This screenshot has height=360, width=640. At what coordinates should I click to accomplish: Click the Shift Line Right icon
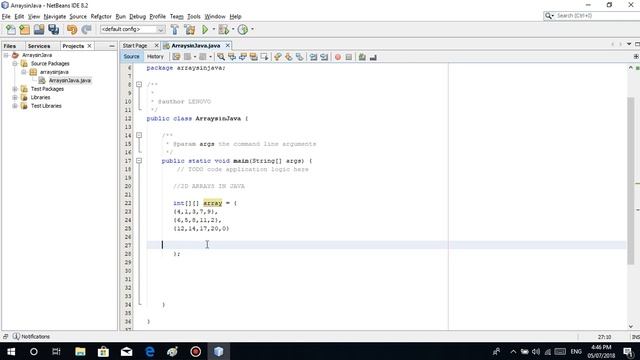click(324, 57)
